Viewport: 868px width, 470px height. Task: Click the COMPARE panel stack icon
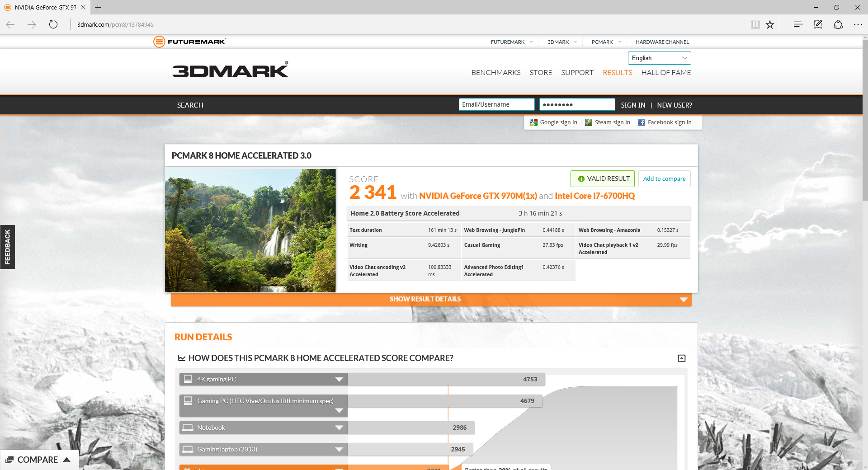click(x=9, y=460)
